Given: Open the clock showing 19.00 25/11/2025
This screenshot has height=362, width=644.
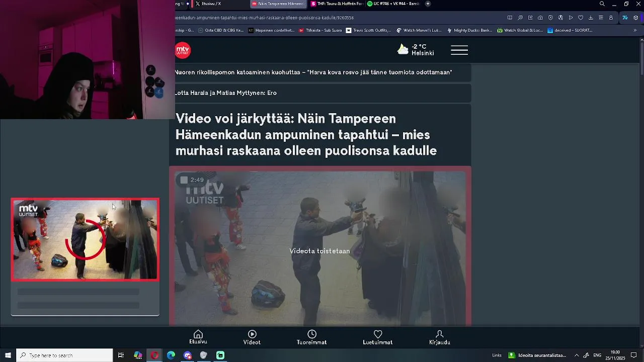Looking at the screenshot, I should coord(615,355).
